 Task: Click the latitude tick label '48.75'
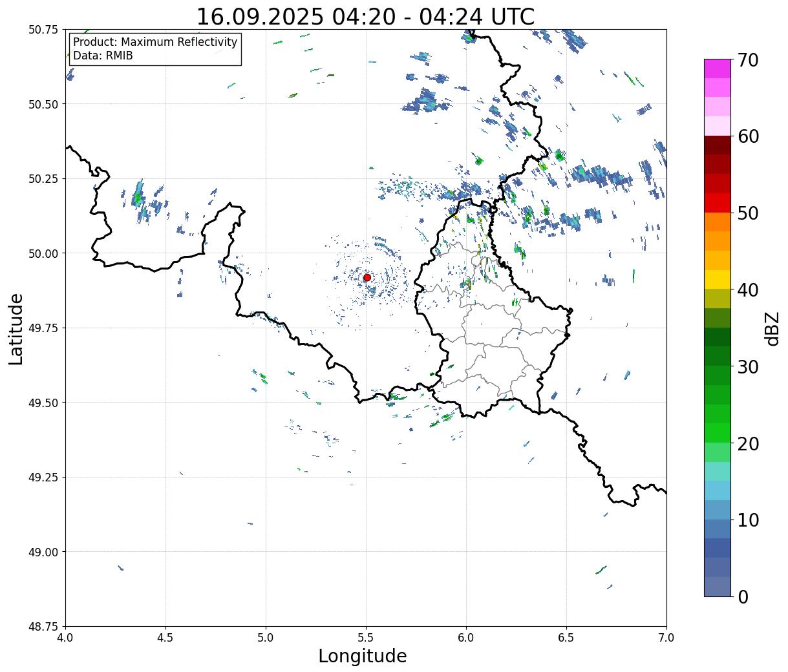(x=43, y=627)
